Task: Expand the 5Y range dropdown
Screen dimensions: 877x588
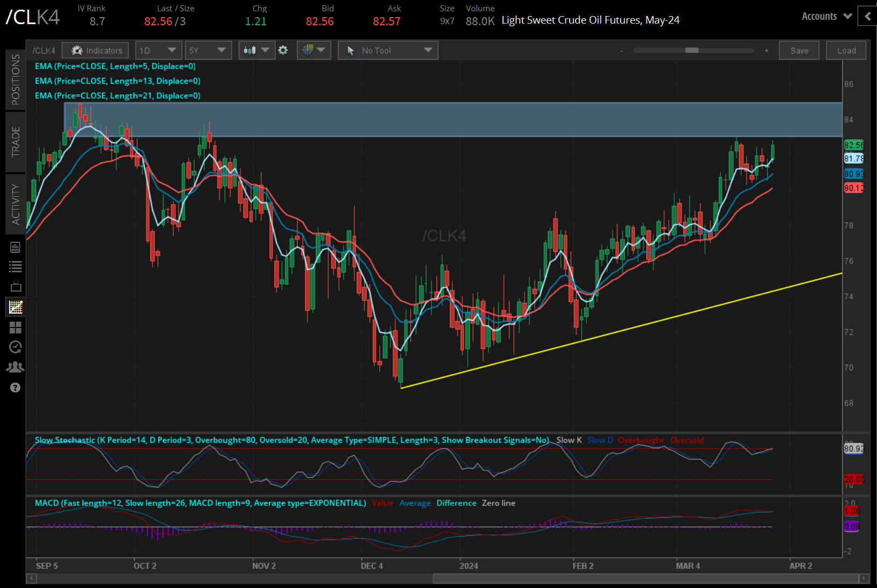Action: pos(208,50)
